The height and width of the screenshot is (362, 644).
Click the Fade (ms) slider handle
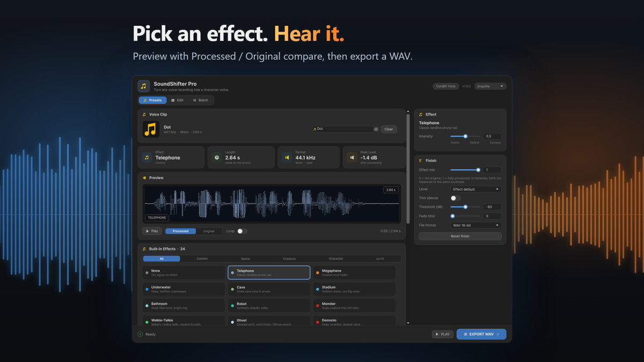(x=452, y=216)
